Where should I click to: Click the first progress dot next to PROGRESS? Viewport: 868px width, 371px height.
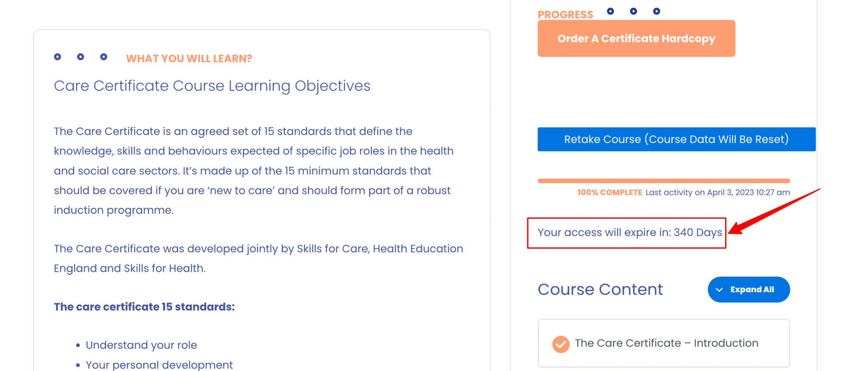coord(610,11)
